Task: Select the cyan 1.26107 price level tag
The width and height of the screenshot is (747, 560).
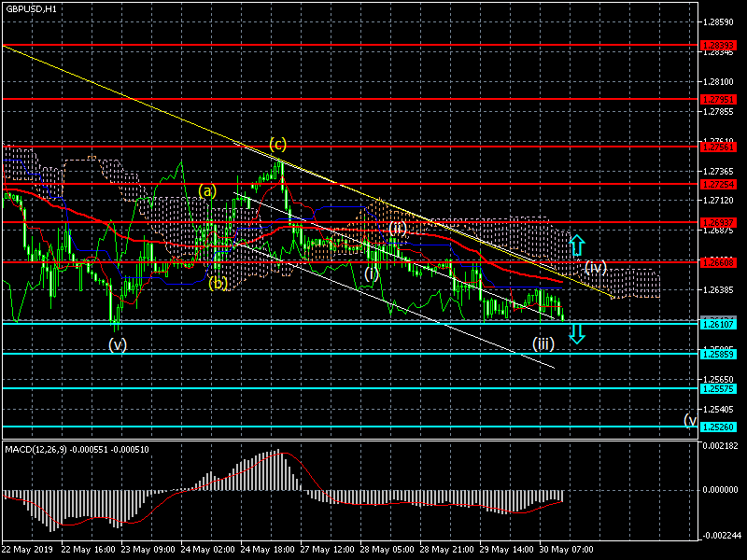Action: (x=720, y=323)
